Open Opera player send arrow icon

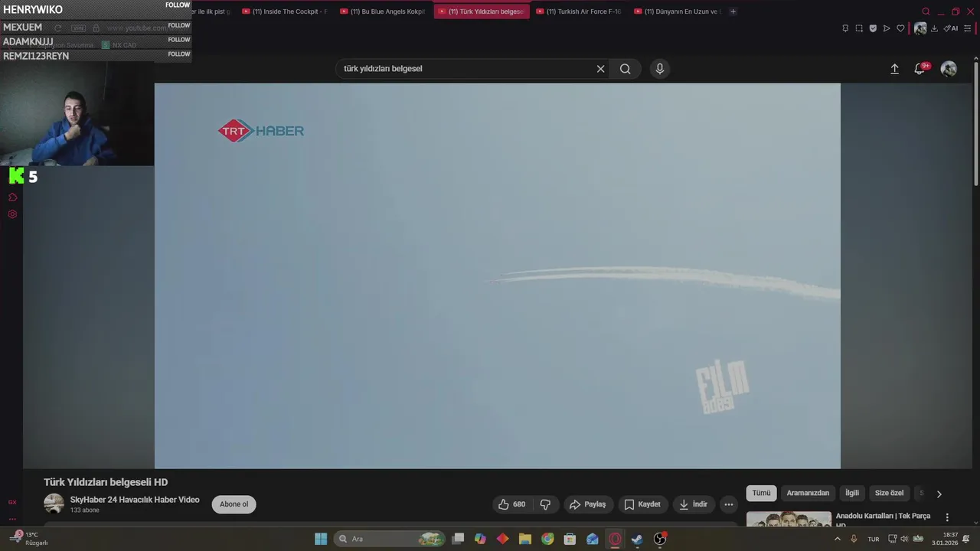coord(887,28)
